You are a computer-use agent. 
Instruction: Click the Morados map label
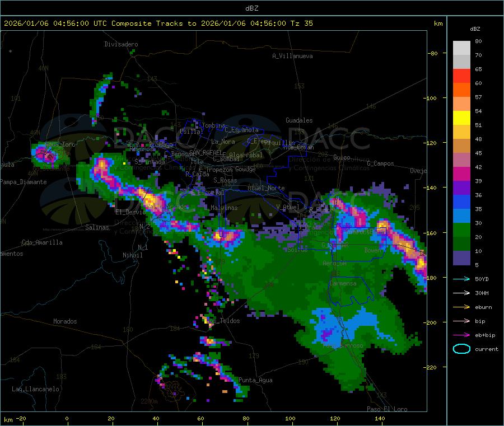click(x=65, y=321)
